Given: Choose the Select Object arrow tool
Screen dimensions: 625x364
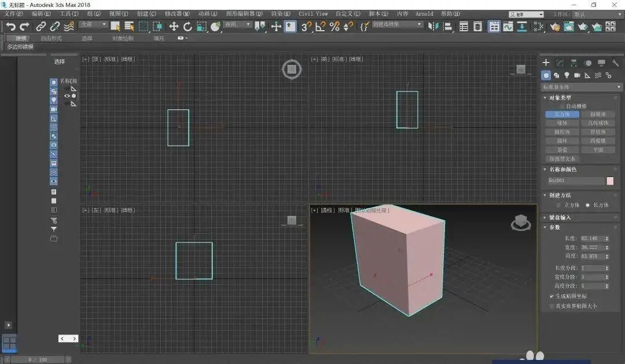Looking at the screenshot, I should coord(115,26).
